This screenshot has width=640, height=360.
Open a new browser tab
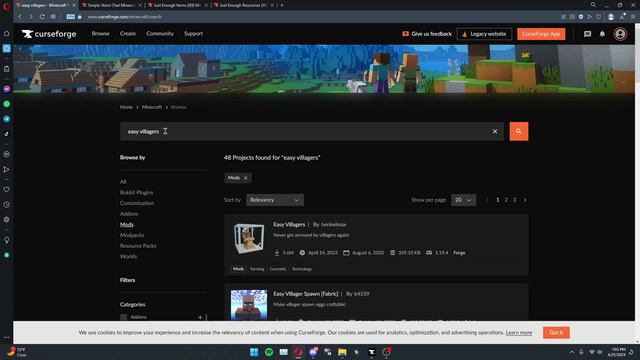[x=282, y=5]
